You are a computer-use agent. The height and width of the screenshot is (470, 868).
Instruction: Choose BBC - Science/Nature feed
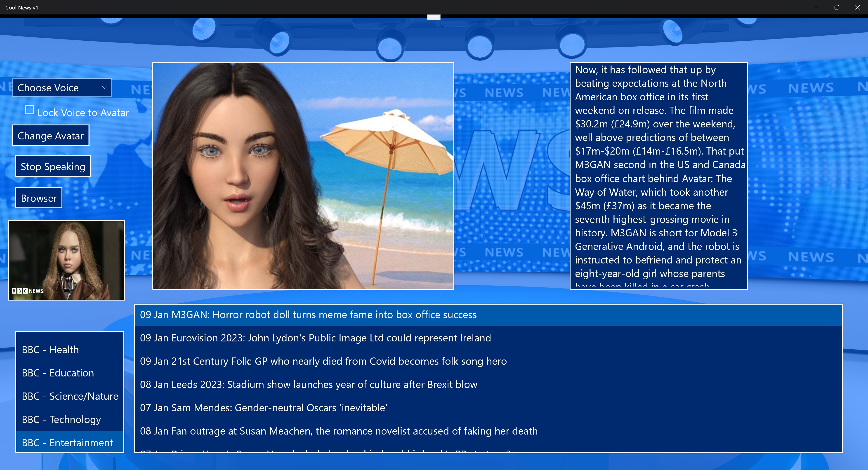[x=70, y=396]
